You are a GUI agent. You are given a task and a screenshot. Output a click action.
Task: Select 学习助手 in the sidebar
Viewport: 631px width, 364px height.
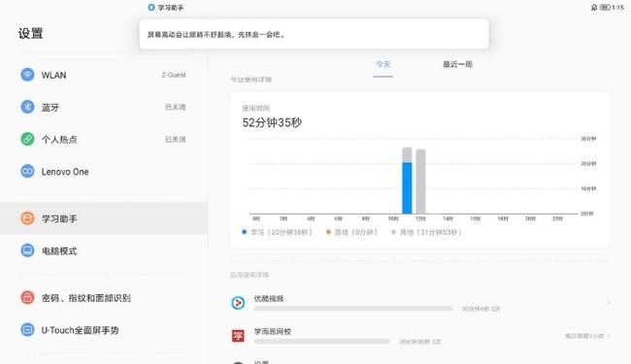(104, 218)
